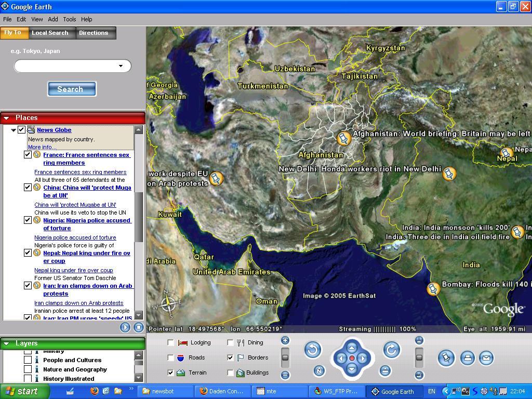This screenshot has width=532, height=399.
Task: Open the Fly To location dropdown arrow
Action: pyautogui.click(x=121, y=66)
